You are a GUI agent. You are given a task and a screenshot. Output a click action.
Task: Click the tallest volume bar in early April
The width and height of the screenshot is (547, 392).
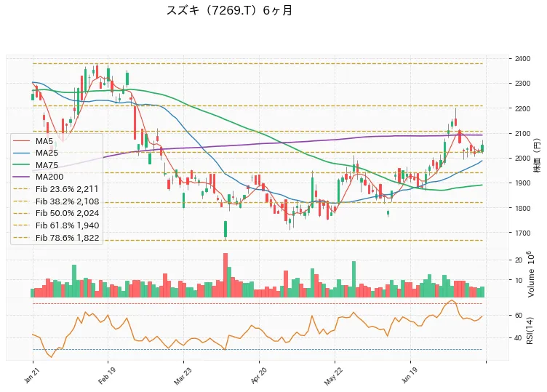pos(225,275)
